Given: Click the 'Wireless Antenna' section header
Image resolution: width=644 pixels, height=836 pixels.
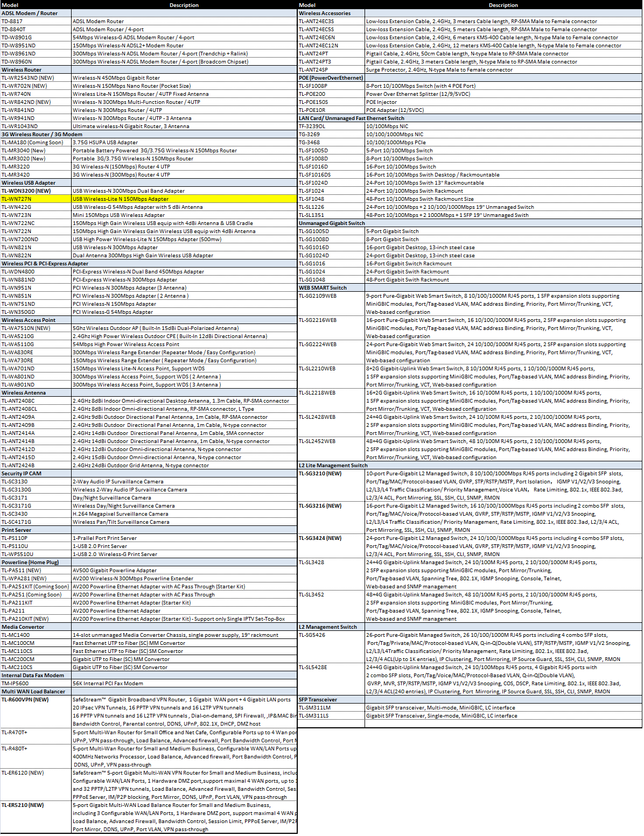Looking at the screenshot, I should click(36, 393).
